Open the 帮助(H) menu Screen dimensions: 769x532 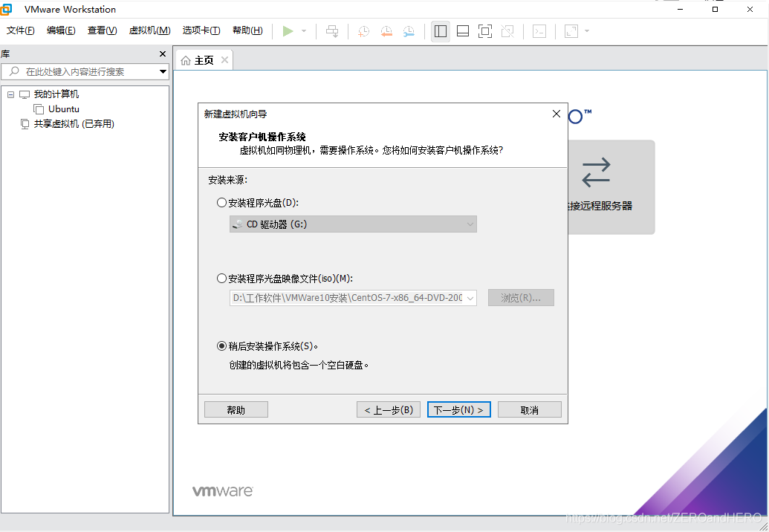pos(247,30)
